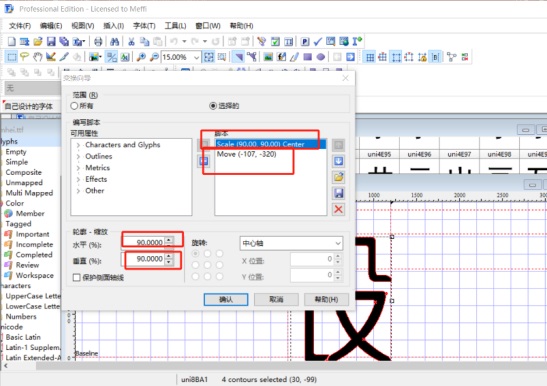This screenshot has height=386, width=547.
Task: Open the 字体(T) menu
Action: (144, 25)
